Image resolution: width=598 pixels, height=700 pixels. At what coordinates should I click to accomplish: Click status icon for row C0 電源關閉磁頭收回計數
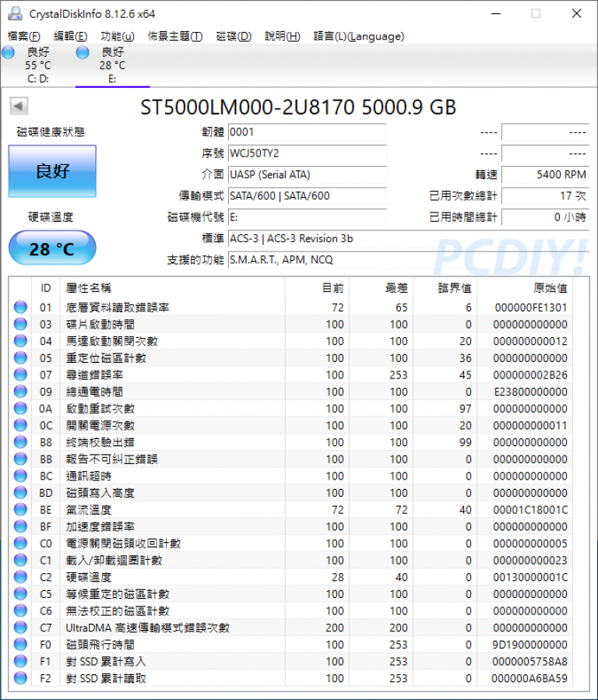(x=20, y=543)
